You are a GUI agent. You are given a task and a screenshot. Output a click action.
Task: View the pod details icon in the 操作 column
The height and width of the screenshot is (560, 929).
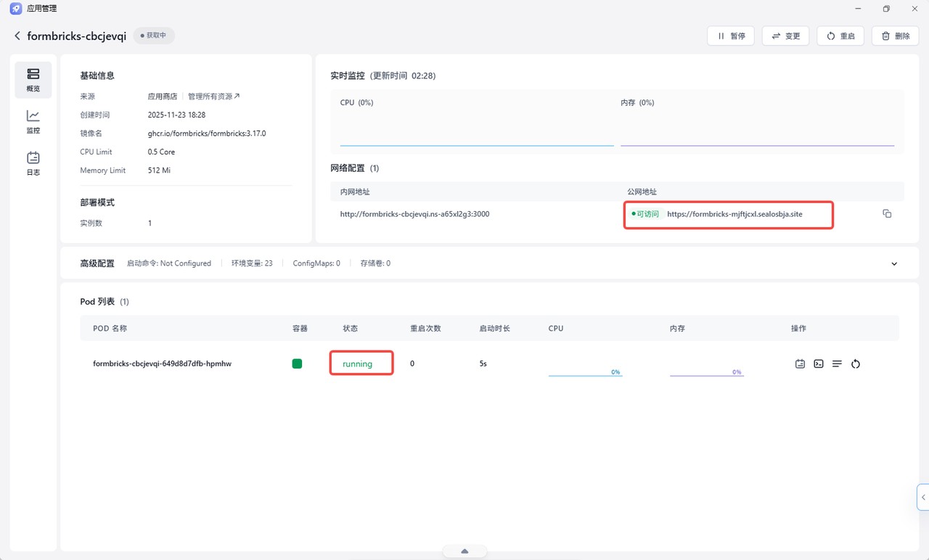point(800,363)
